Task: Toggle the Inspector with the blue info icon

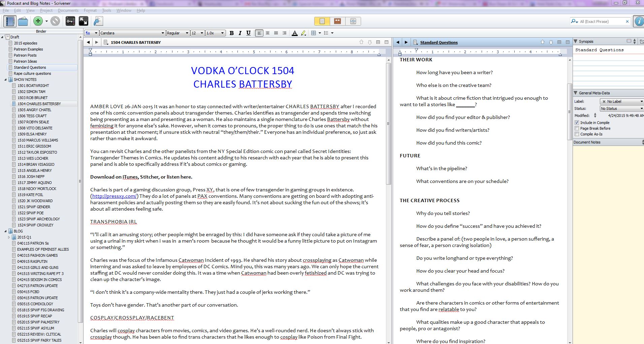Action: (x=639, y=21)
